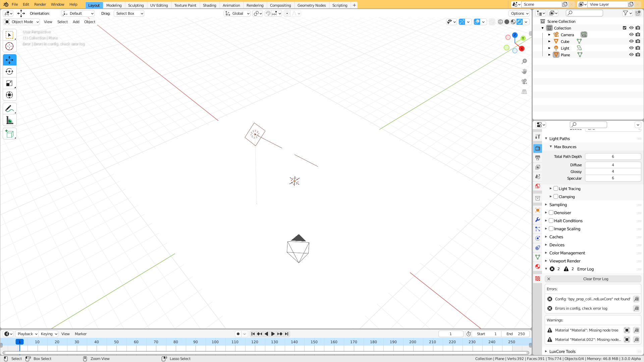Screen dimensions: 644x362
Task: Activate the Scale tool
Action: 9,83
